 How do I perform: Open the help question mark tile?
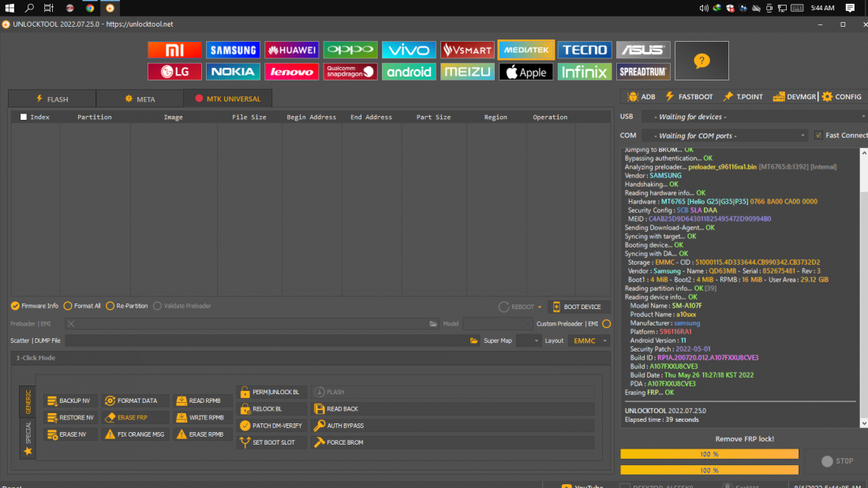(x=702, y=61)
